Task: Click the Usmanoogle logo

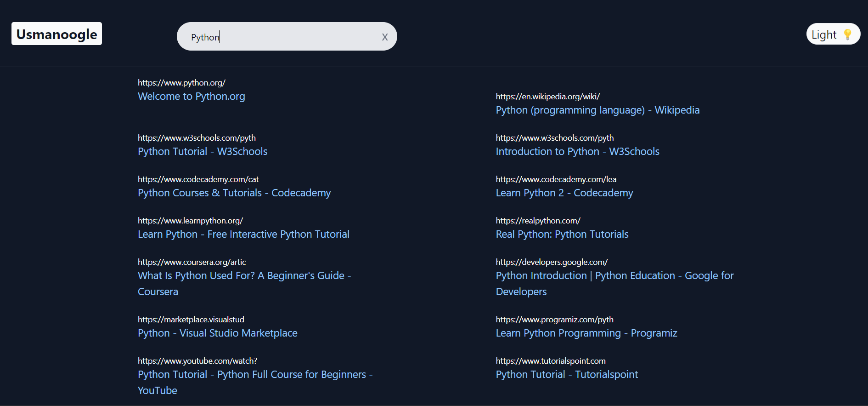Action: point(56,34)
